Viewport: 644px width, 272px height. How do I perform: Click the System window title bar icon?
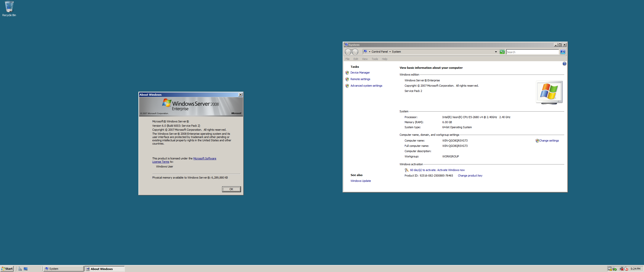(346, 45)
